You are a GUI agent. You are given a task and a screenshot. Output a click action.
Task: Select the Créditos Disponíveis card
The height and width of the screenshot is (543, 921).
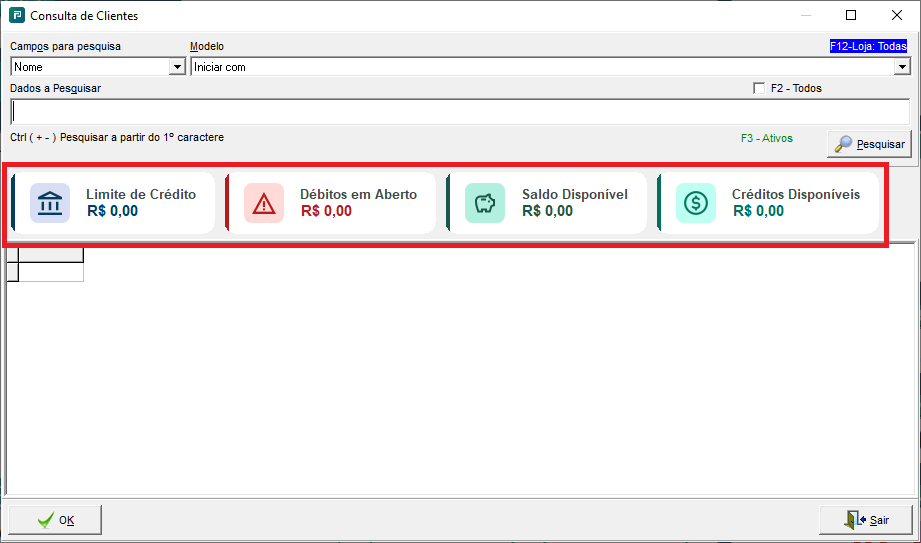tap(768, 203)
